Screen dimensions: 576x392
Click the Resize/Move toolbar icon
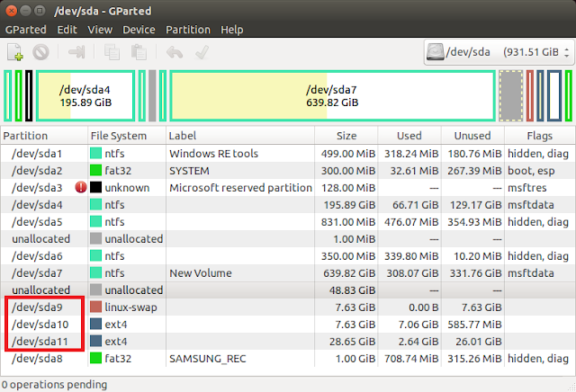76,52
